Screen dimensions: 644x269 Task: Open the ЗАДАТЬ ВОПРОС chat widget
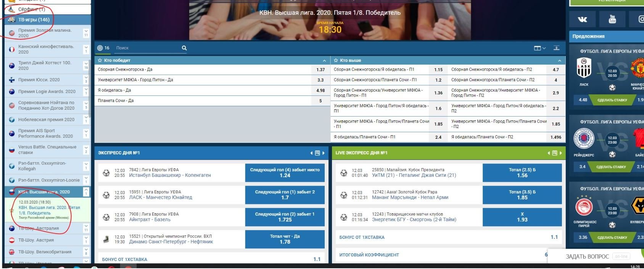587,256
